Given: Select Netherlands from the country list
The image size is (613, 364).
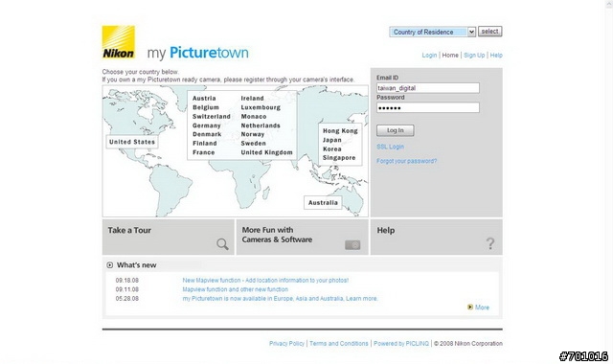Looking at the screenshot, I should (x=261, y=125).
